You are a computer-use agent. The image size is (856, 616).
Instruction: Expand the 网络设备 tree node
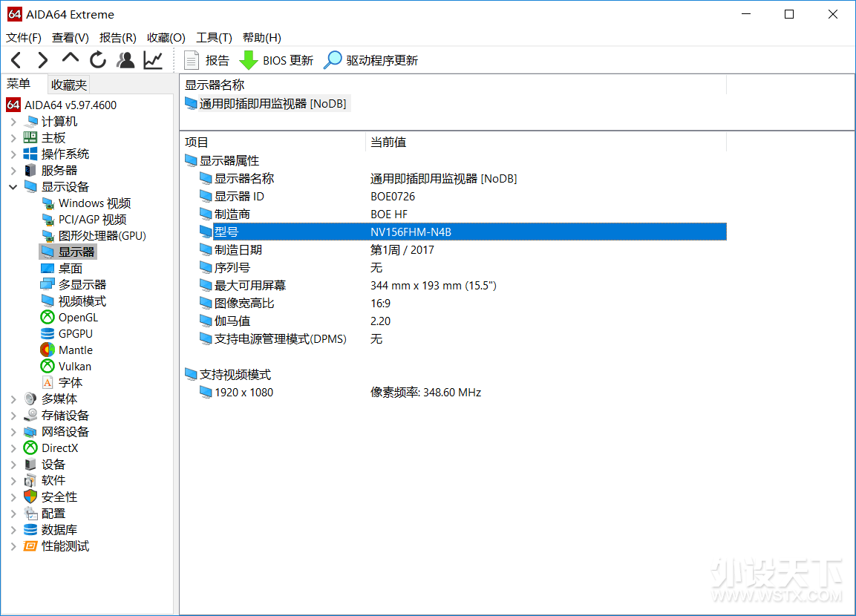point(13,432)
